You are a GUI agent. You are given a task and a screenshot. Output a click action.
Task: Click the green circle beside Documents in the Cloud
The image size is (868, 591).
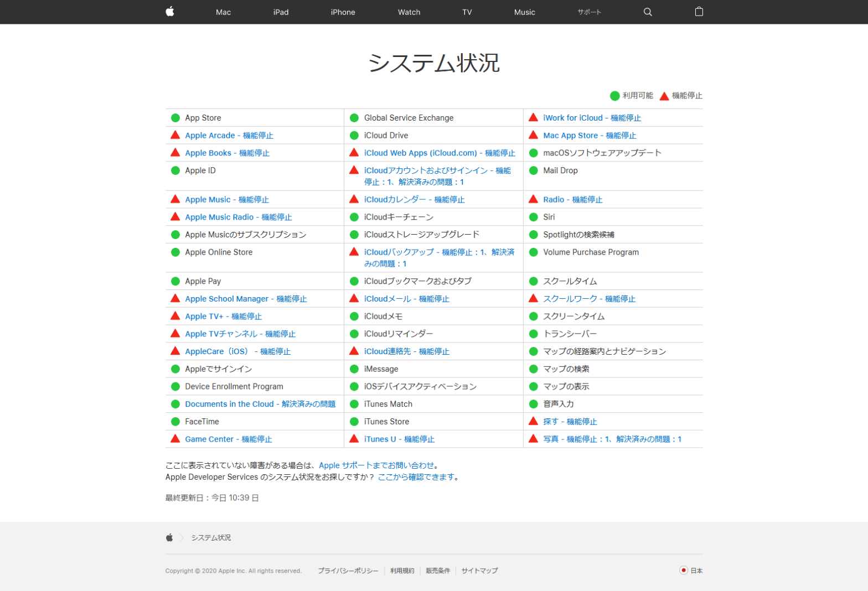(x=175, y=404)
